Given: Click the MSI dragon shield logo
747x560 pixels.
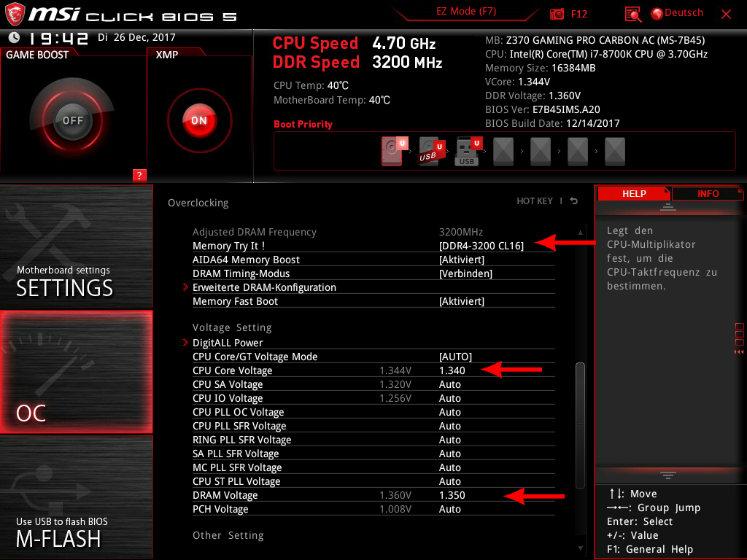Looking at the screenshot, I should 15,14.
